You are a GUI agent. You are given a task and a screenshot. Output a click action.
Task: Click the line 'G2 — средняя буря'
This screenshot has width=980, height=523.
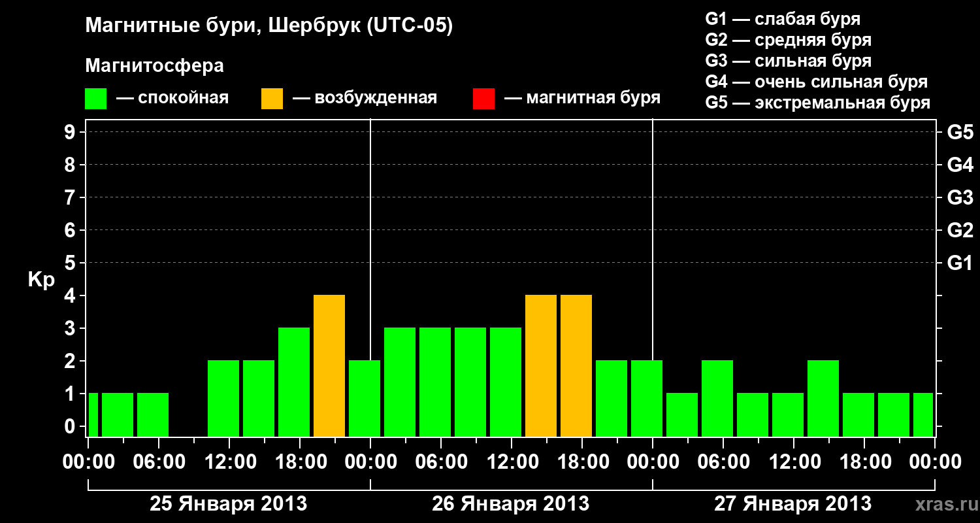pos(788,40)
